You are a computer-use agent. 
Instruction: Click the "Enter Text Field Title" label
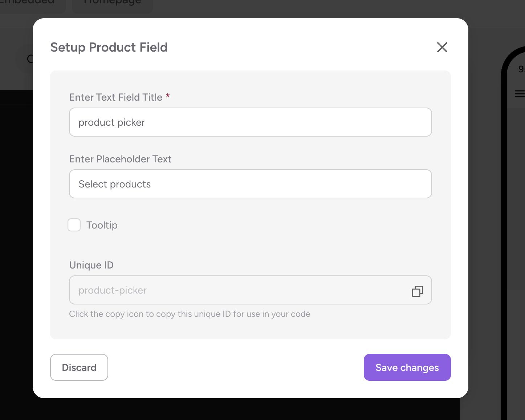click(x=116, y=97)
